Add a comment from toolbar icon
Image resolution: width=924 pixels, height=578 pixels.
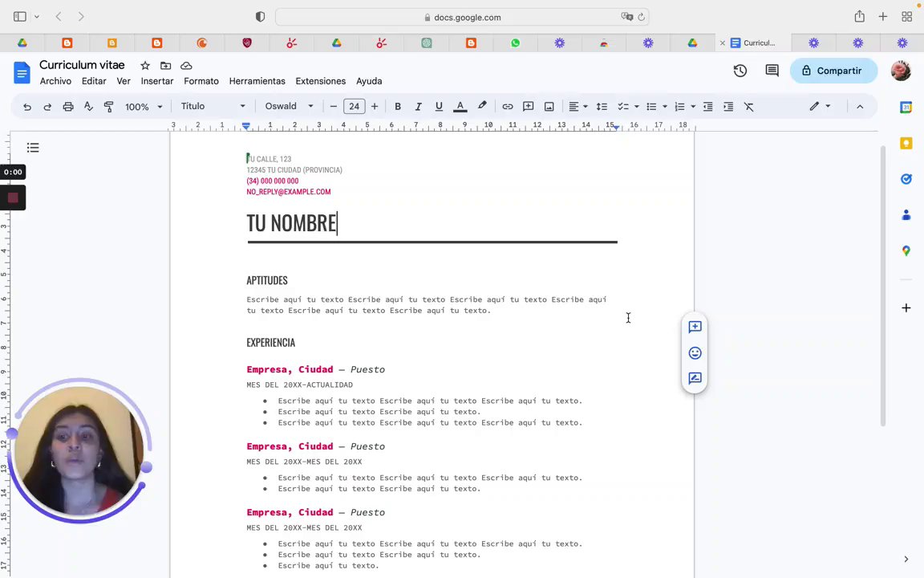click(x=528, y=107)
